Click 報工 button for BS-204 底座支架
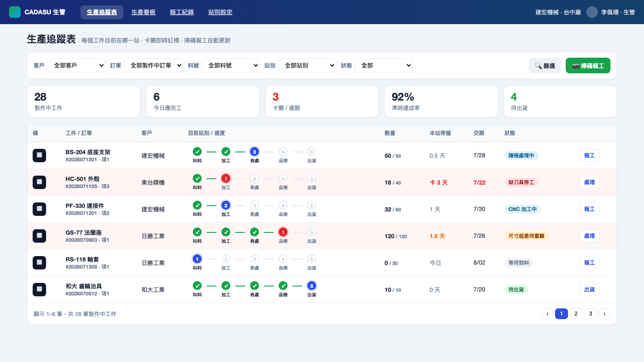The height and width of the screenshot is (362, 644). [x=589, y=155]
